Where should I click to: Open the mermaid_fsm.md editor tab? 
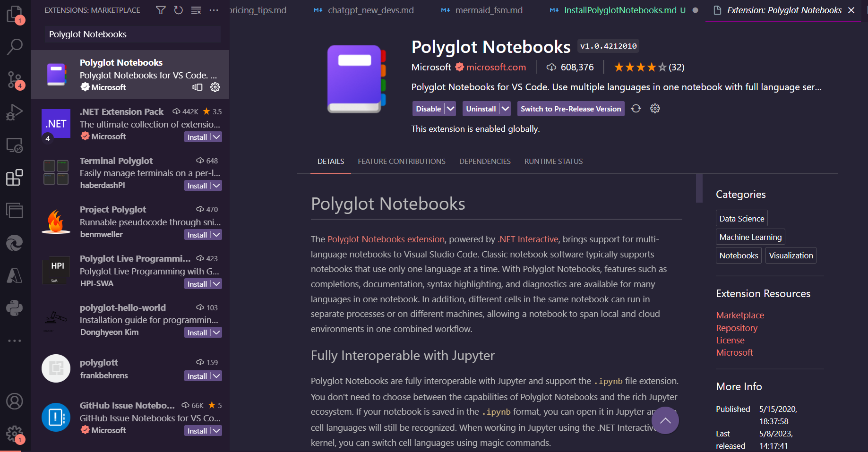(x=482, y=10)
